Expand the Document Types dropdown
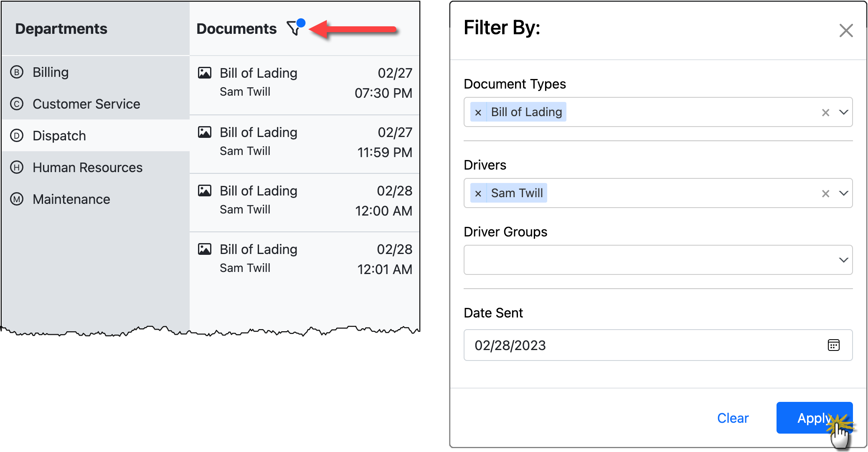Screen dimensions: 868x452 coord(843,112)
